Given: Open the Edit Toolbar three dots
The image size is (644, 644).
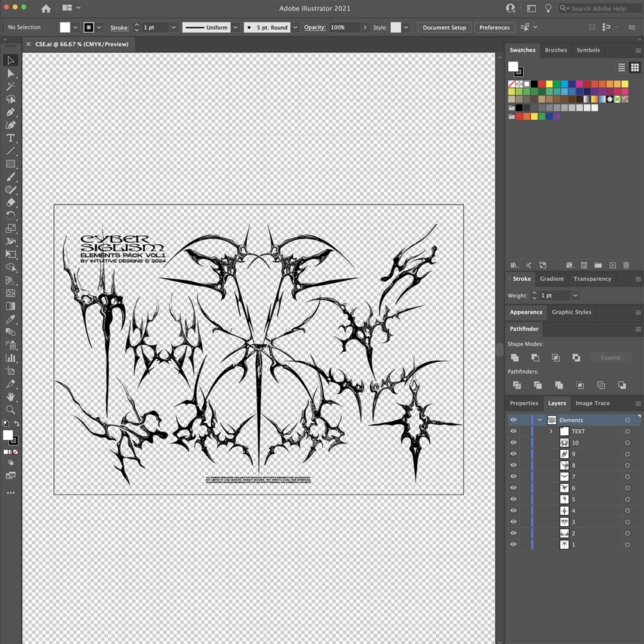Looking at the screenshot, I should point(11,492).
